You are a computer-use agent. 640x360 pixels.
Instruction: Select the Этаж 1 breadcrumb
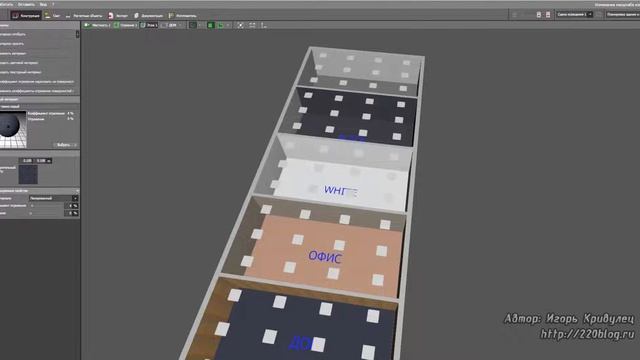pos(149,25)
